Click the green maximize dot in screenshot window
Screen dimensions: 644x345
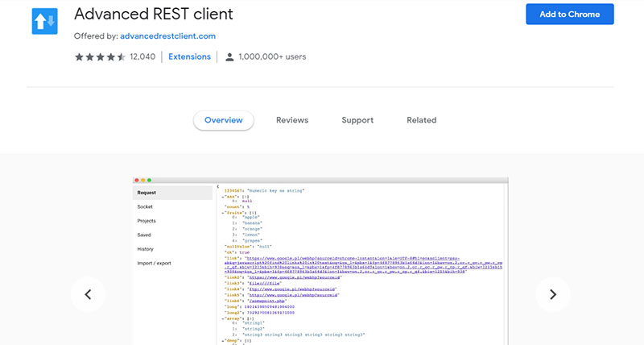pos(149,180)
